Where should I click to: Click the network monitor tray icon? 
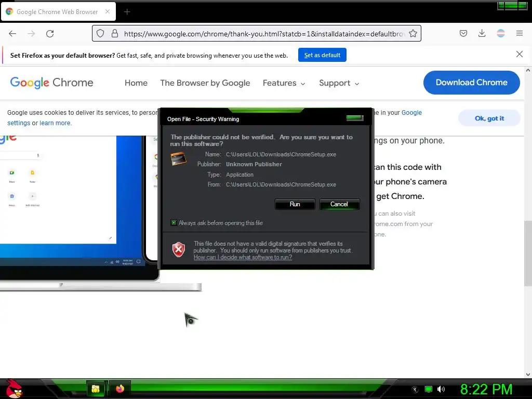pyautogui.click(x=429, y=389)
